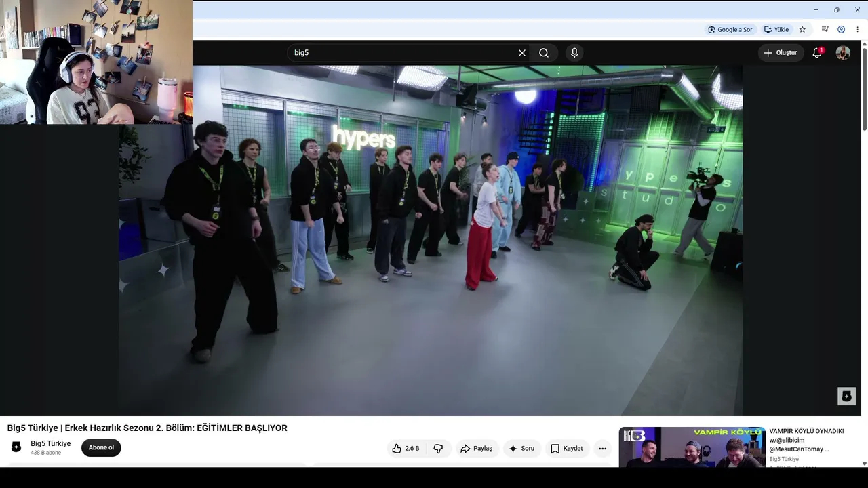The width and height of the screenshot is (868, 488).
Task: Click the scrollbar down arrow
Action: click(x=865, y=464)
